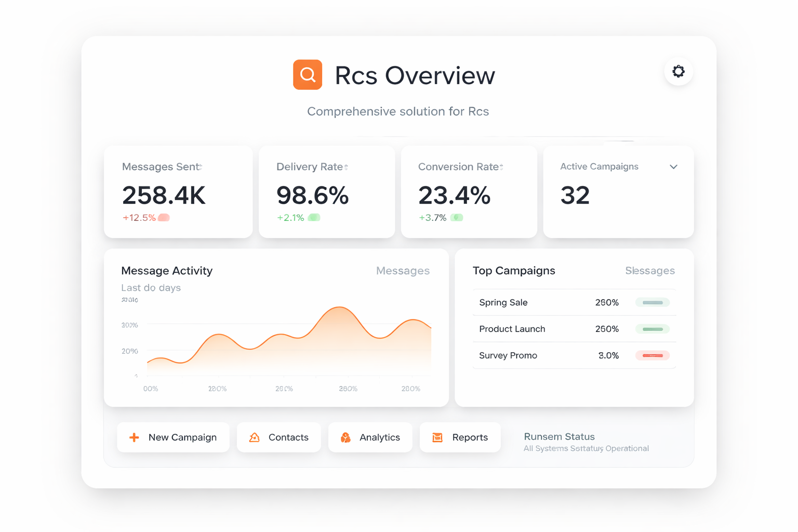Click the Analytics icon
The image size is (798, 532).
[345, 437]
